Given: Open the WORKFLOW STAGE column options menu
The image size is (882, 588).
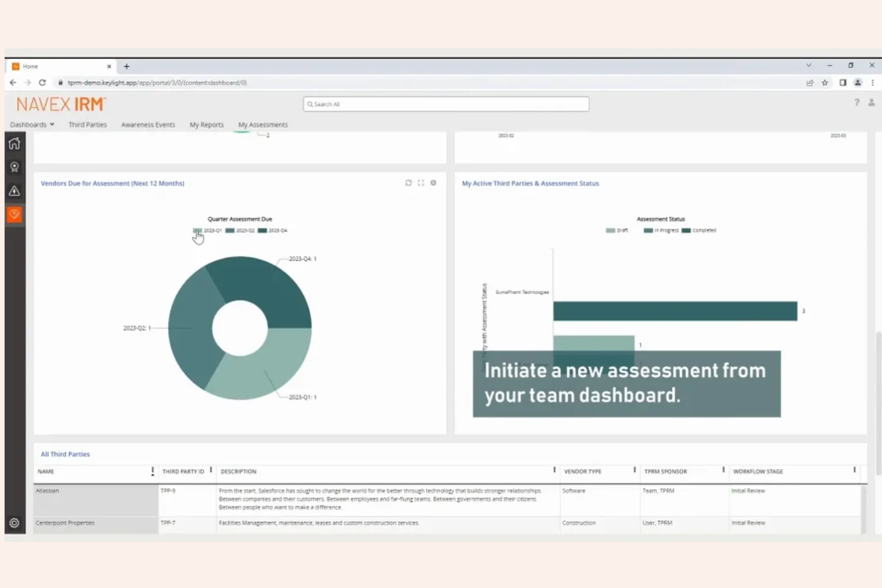Looking at the screenshot, I should pyautogui.click(x=854, y=470).
